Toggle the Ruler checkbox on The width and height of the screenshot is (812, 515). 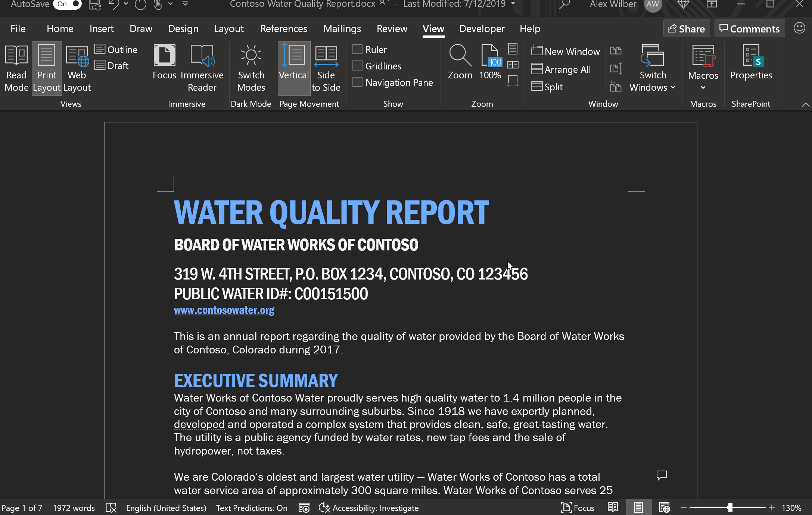(x=358, y=49)
